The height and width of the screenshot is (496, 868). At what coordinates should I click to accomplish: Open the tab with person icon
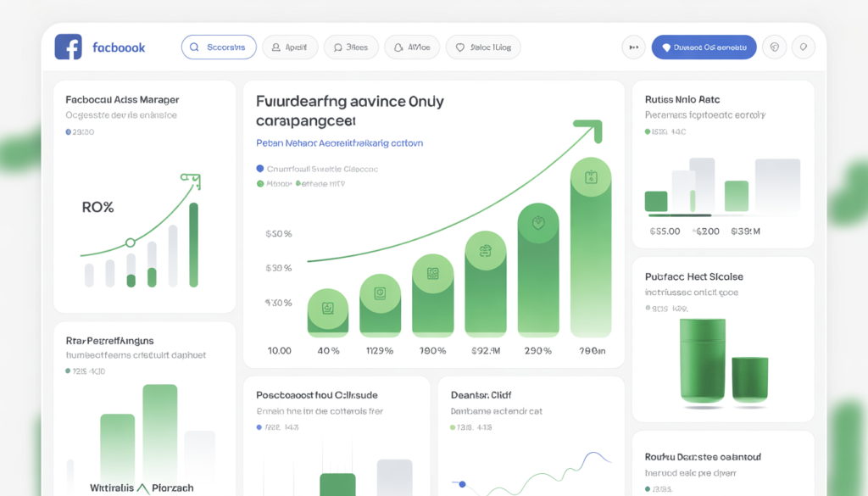point(290,47)
